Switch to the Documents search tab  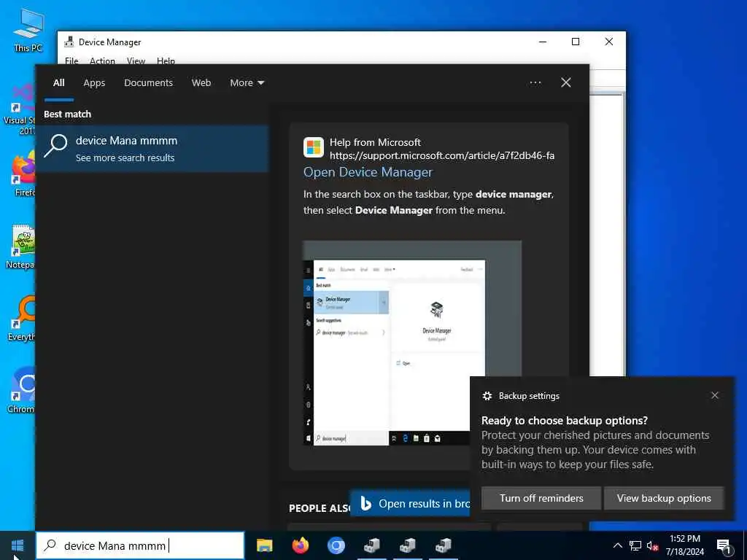tap(148, 83)
